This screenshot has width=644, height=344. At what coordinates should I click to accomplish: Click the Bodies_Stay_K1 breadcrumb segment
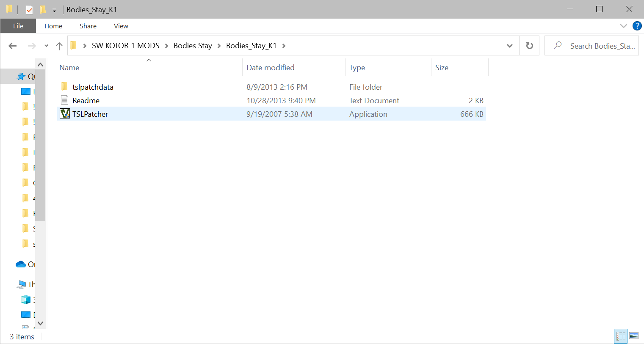click(251, 46)
